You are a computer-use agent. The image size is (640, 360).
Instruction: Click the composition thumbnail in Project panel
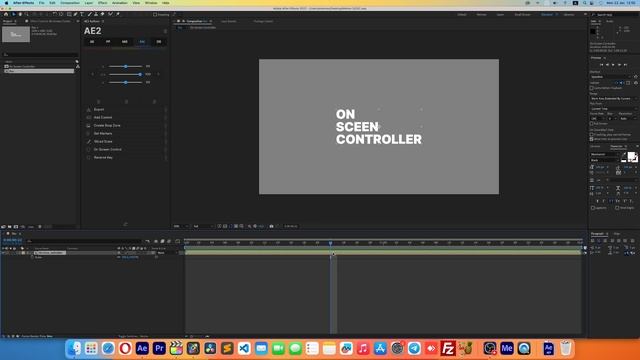(16, 34)
